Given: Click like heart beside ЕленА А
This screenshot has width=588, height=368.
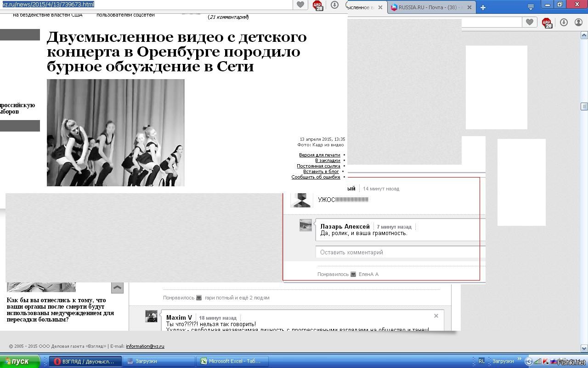Looking at the screenshot, I should click(x=353, y=274).
